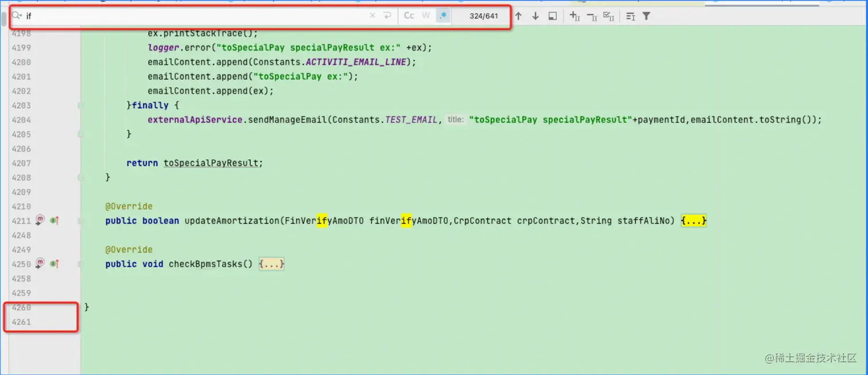Click fold end marker at line 4205
868x375 pixels.
click(x=80, y=134)
